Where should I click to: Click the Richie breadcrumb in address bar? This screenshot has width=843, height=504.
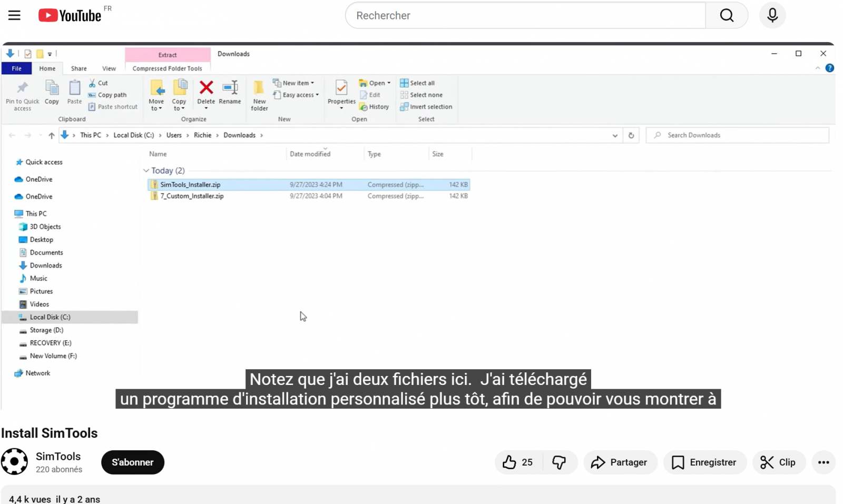point(202,135)
